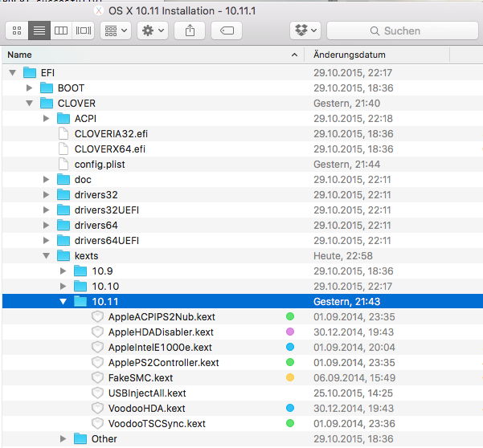Select the 10.11 folder icon

[80, 301]
